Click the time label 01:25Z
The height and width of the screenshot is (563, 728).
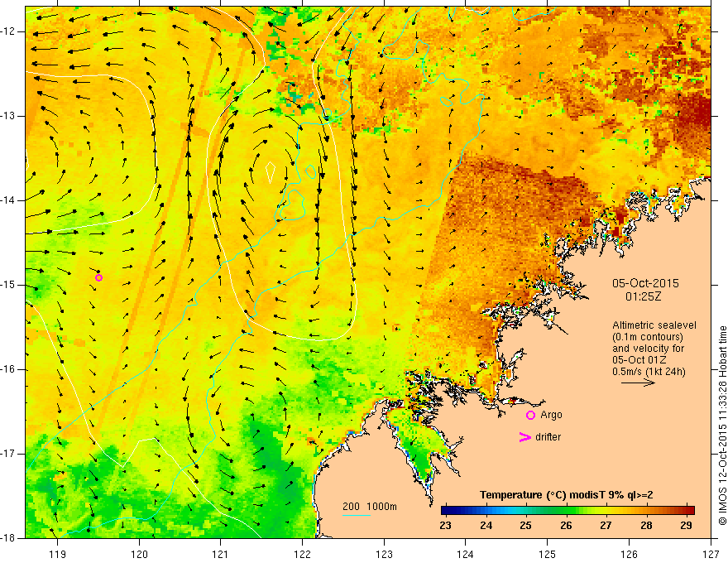coord(643,296)
